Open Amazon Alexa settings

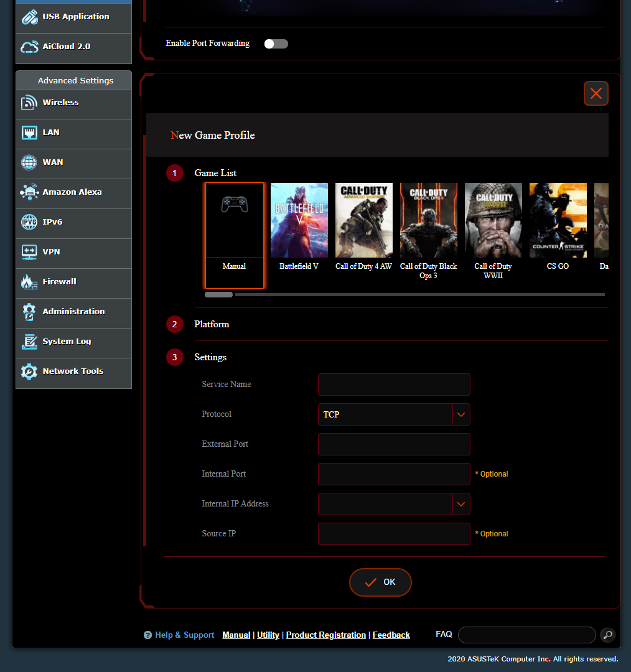pos(73,194)
